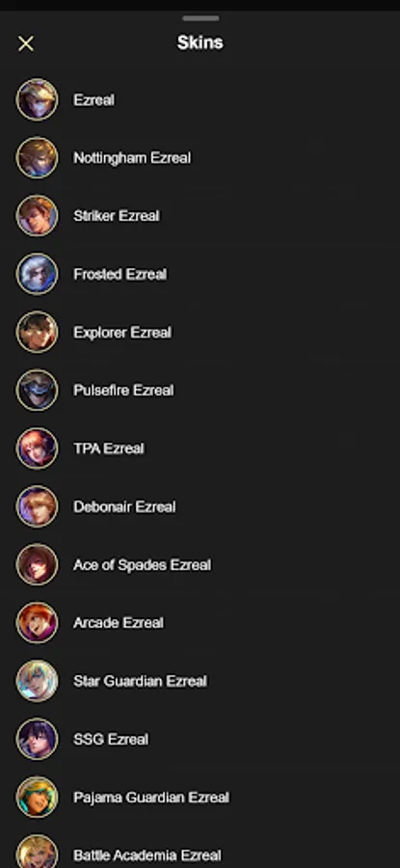Screen dimensions: 400x868
Task: Choose the Ace of Spades Ezreal name
Action: (143, 565)
